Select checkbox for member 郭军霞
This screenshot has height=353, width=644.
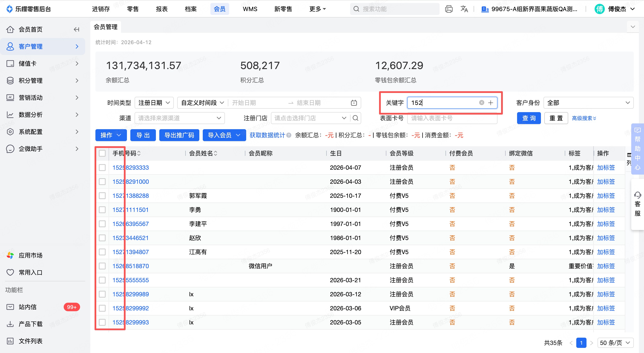pos(102,196)
